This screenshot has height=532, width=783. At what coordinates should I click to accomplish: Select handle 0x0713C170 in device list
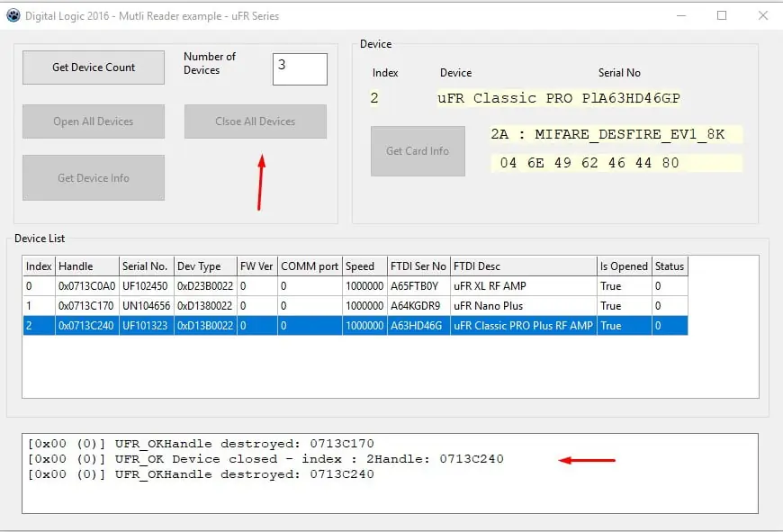pyautogui.click(x=87, y=306)
